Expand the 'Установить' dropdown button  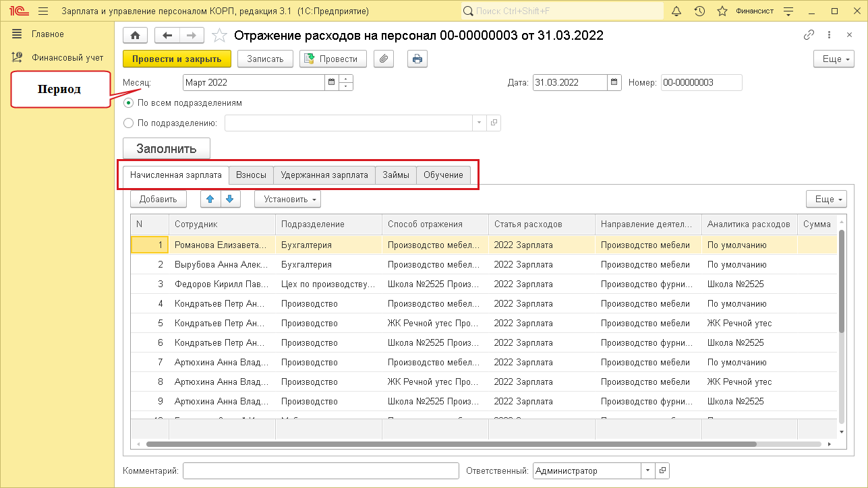287,199
